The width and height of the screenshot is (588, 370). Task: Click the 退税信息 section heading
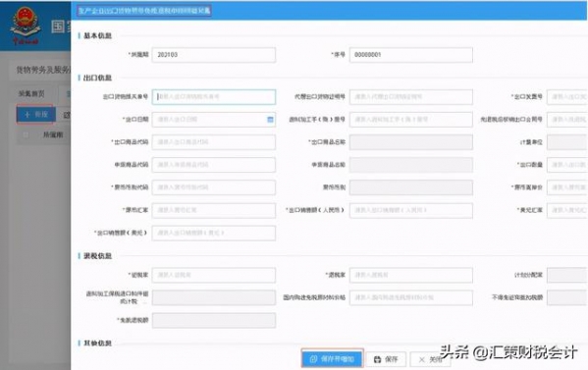point(97,256)
